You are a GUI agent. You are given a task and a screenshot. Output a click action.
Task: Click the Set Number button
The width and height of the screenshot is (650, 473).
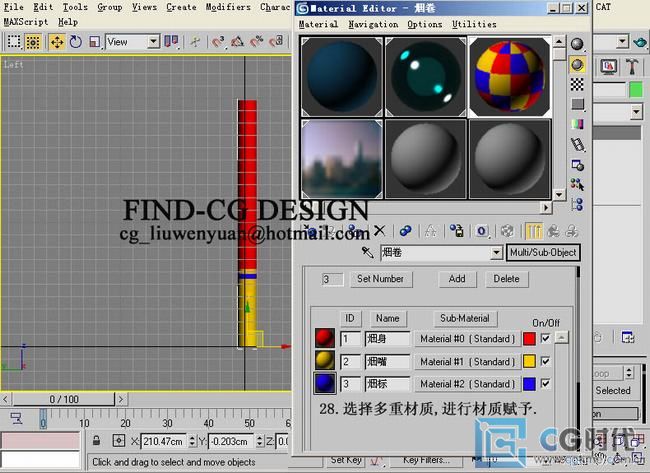[380, 279]
